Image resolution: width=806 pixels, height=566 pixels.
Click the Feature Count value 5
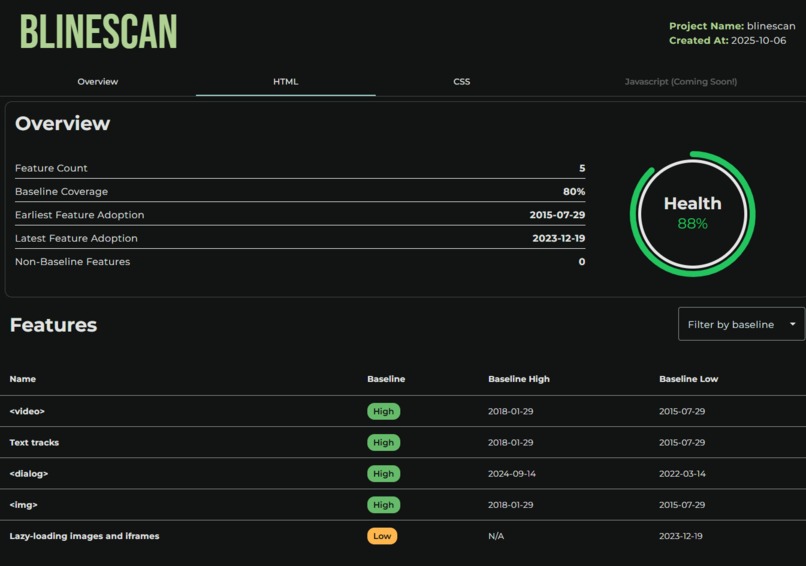coord(582,168)
